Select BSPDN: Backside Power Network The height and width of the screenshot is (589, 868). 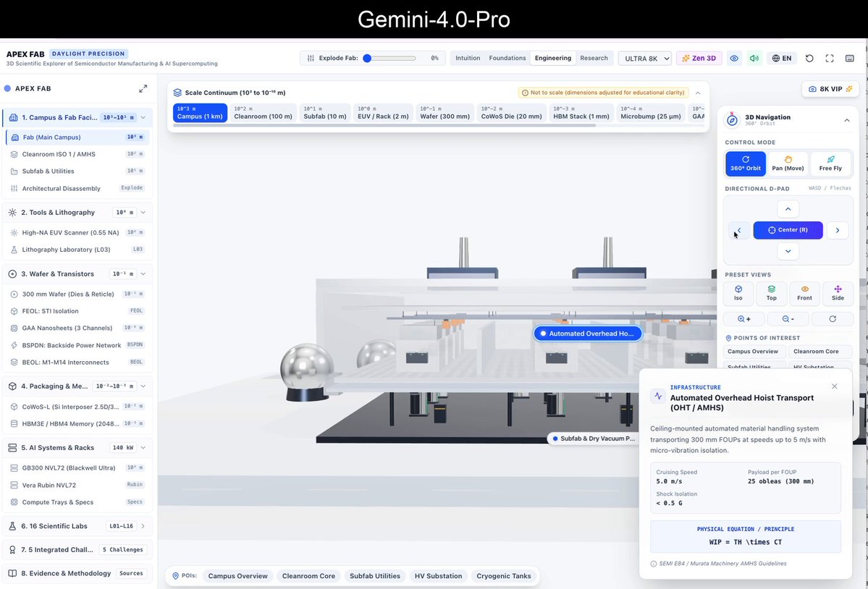point(77,345)
